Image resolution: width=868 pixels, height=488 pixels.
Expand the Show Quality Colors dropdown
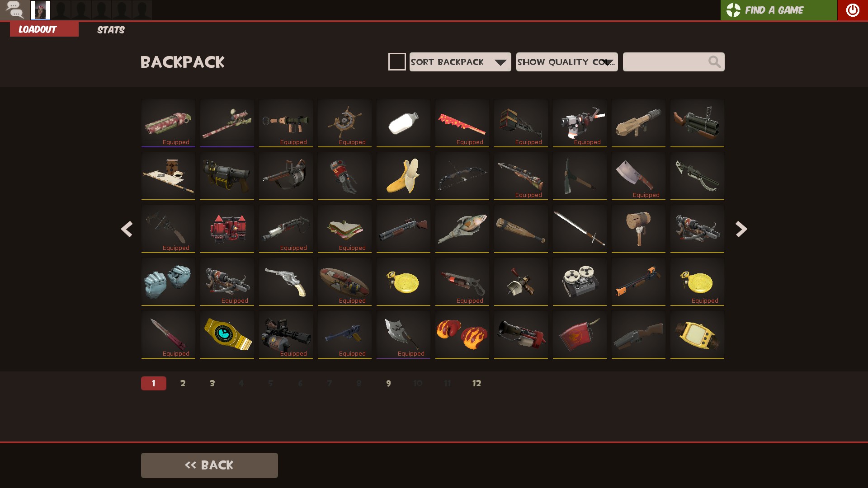click(x=567, y=62)
